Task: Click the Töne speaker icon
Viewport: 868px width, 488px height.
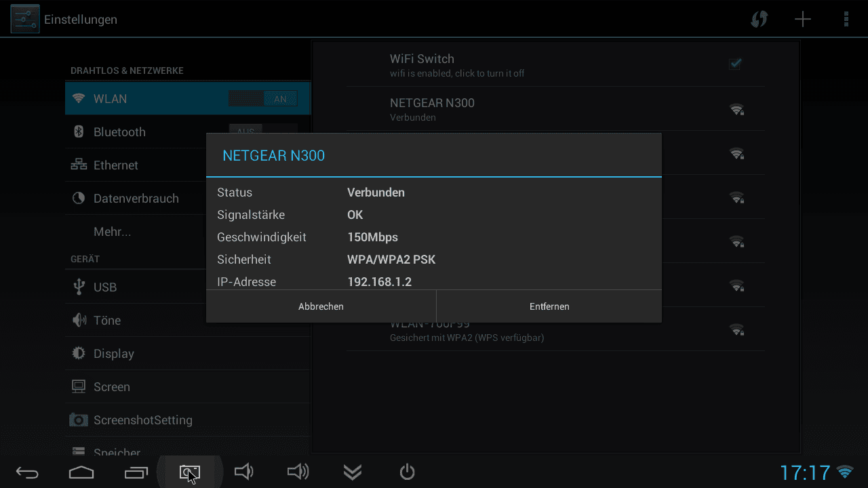Action: [x=79, y=320]
